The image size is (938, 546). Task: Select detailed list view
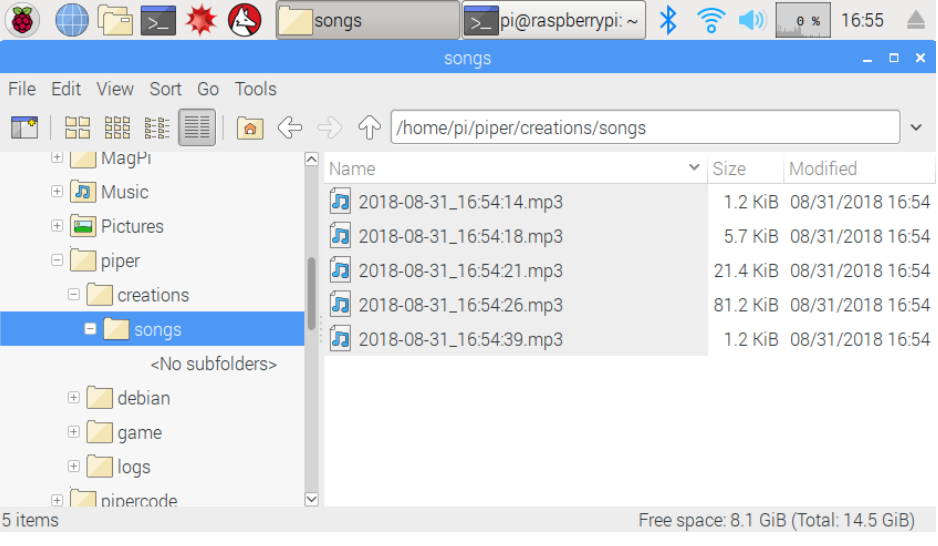197,127
